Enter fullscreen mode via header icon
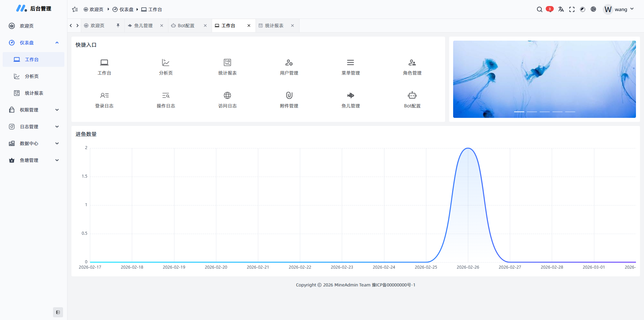This screenshot has height=320, width=644. (572, 9)
